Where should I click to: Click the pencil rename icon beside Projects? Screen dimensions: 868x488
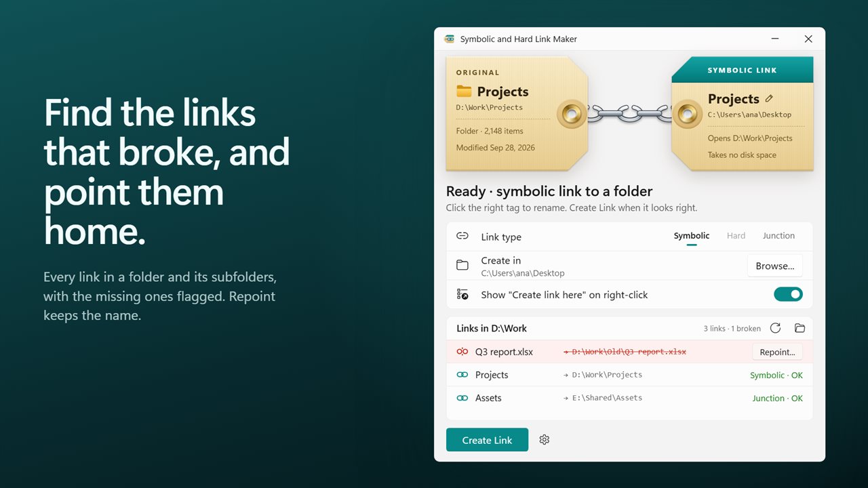(769, 98)
